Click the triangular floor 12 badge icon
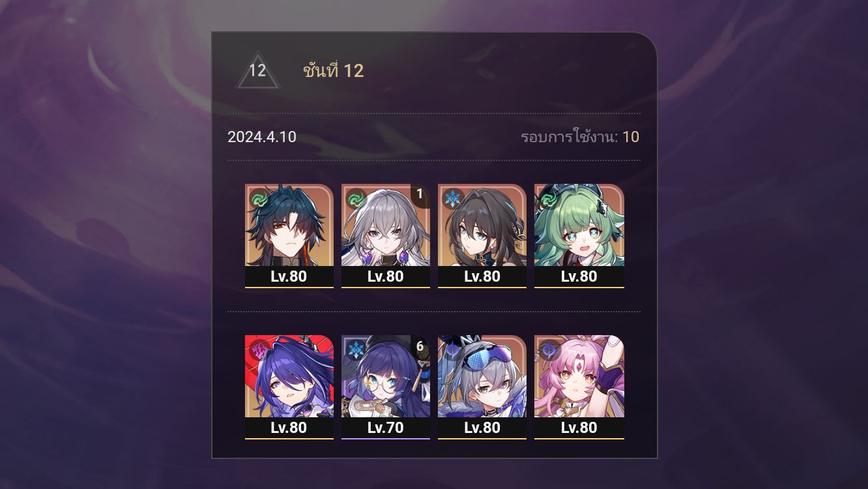The width and height of the screenshot is (868, 489). [x=257, y=70]
